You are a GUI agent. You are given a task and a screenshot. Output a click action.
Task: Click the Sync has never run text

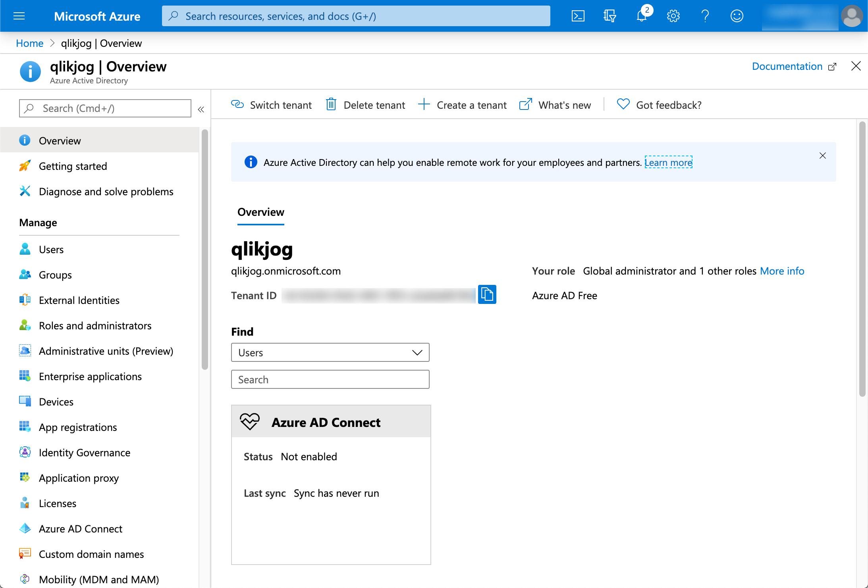coord(336,493)
